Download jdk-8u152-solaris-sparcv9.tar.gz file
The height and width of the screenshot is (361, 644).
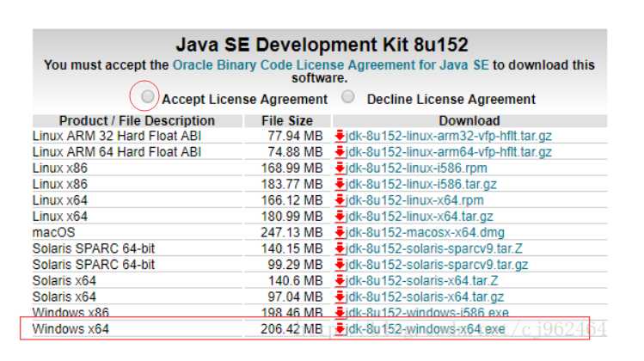point(437,265)
